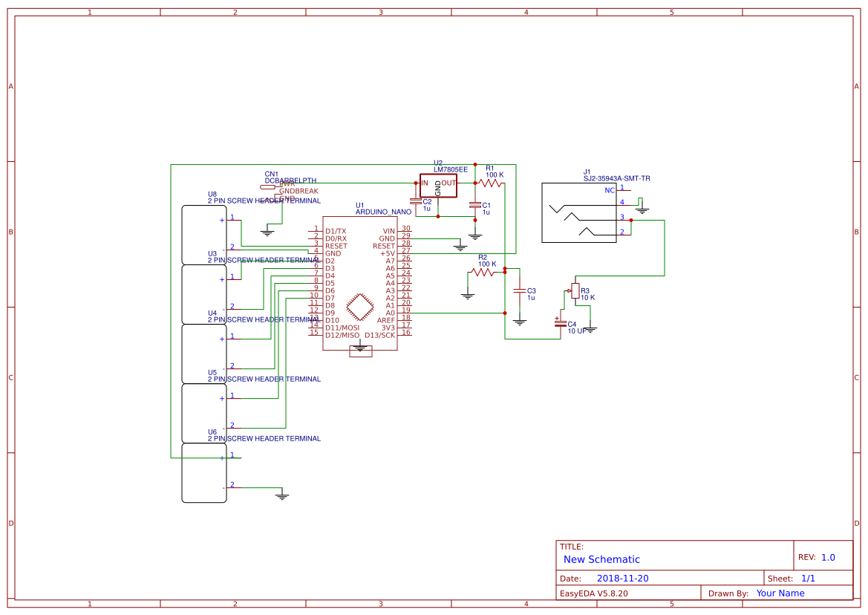Click the New Schematic title text
This screenshot has height=615, width=868.
click(598, 559)
